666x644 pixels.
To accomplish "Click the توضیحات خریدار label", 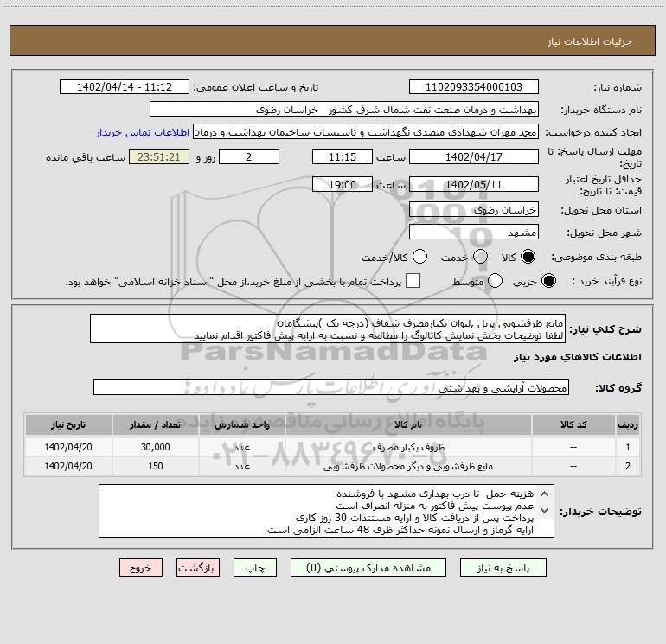I will 600,512.
